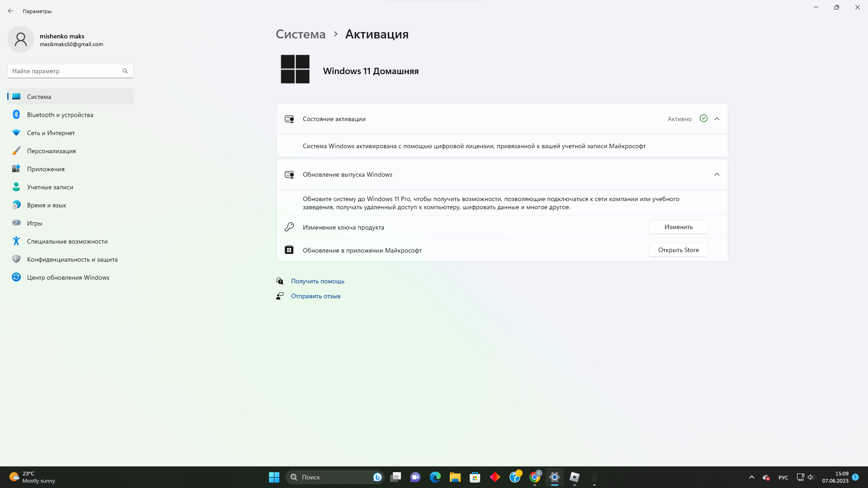Show hidden tray icons chevron
This screenshot has width=868, height=488.
coord(751,477)
